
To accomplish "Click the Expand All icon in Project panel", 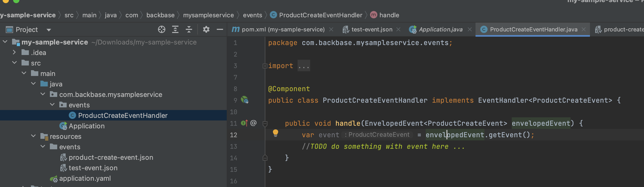I will click(175, 29).
